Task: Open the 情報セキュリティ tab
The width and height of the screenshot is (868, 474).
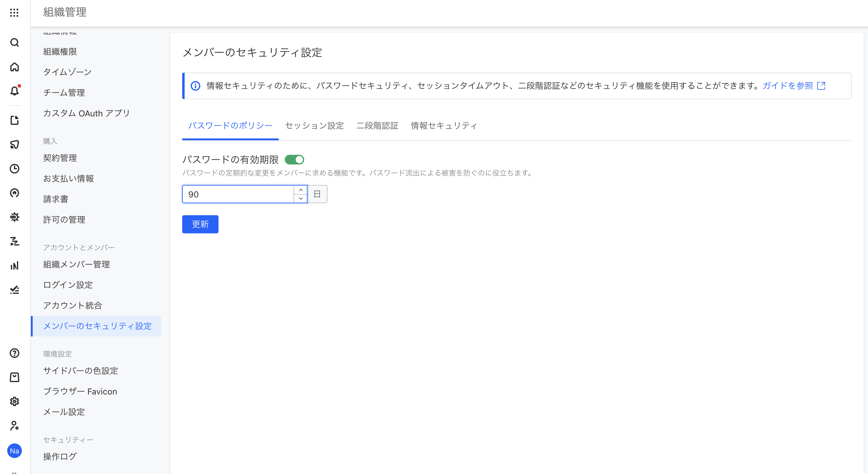Action: (443, 125)
